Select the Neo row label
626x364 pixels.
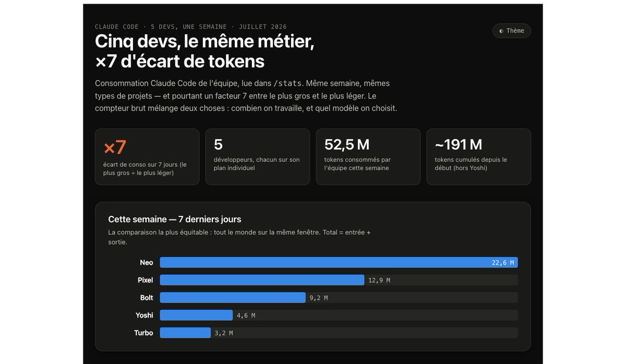[147, 262]
